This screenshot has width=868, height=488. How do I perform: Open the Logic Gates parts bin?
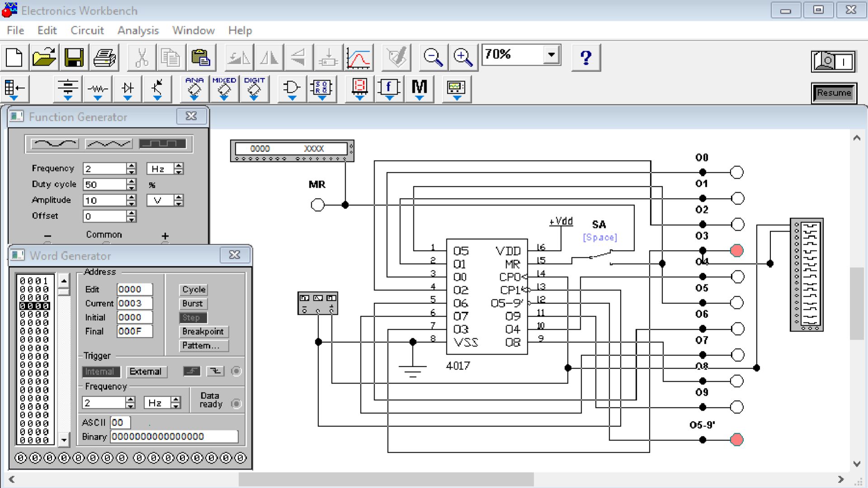pyautogui.click(x=292, y=89)
